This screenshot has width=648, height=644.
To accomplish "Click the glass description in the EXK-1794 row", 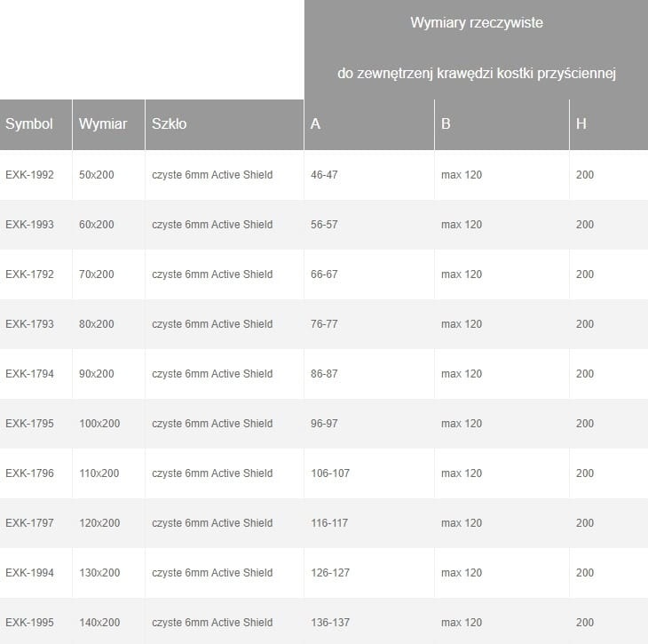I will (212, 374).
